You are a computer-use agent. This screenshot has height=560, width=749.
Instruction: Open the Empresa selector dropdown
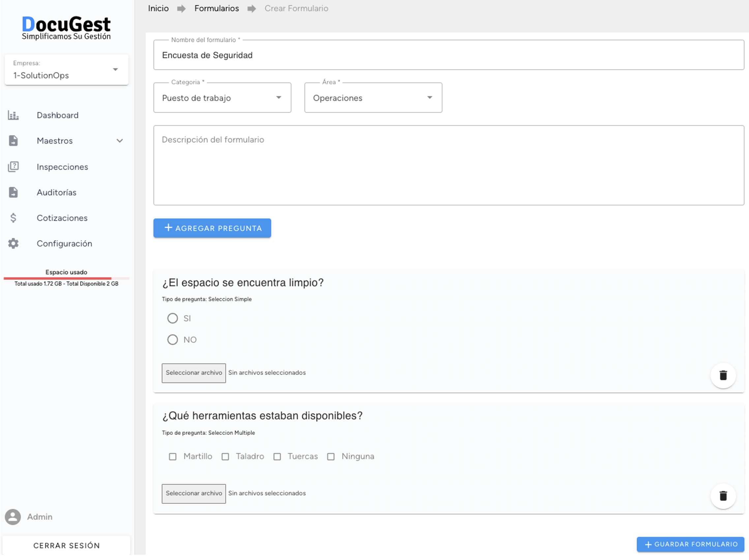coord(66,70)
